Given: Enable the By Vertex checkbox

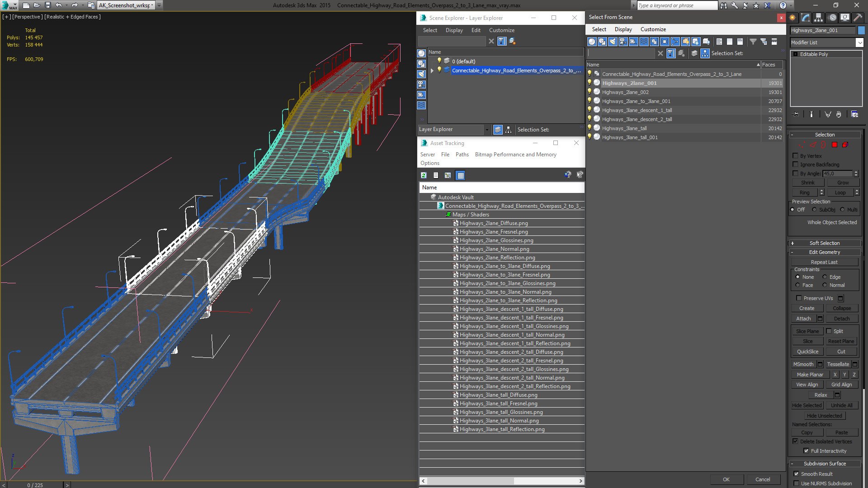Looking at the screenshot, I should point(796,155).
